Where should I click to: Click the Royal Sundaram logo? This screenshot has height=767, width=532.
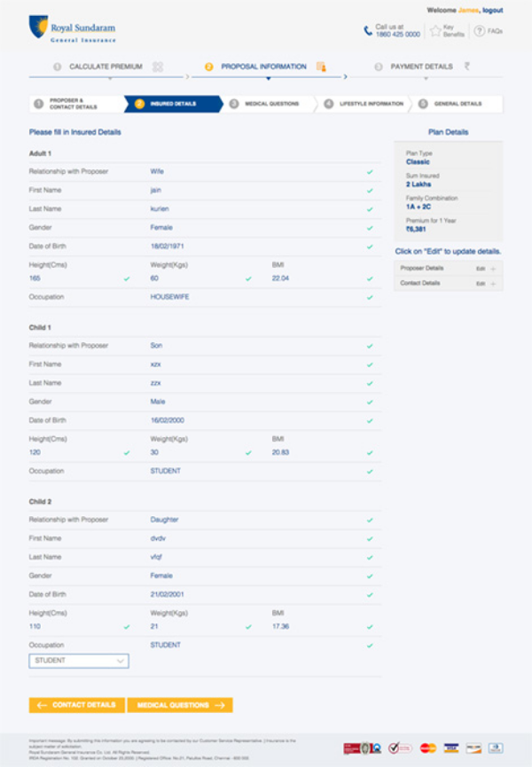point(73,28)
